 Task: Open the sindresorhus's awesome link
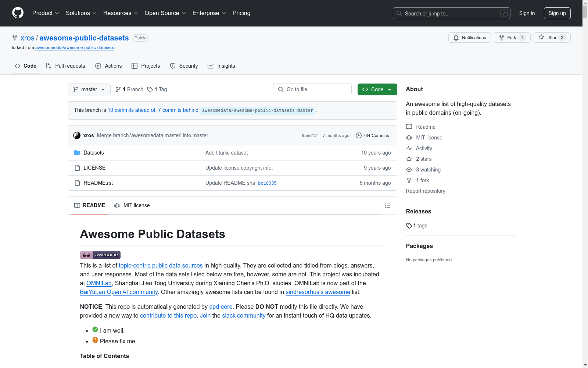coord(318,292)
